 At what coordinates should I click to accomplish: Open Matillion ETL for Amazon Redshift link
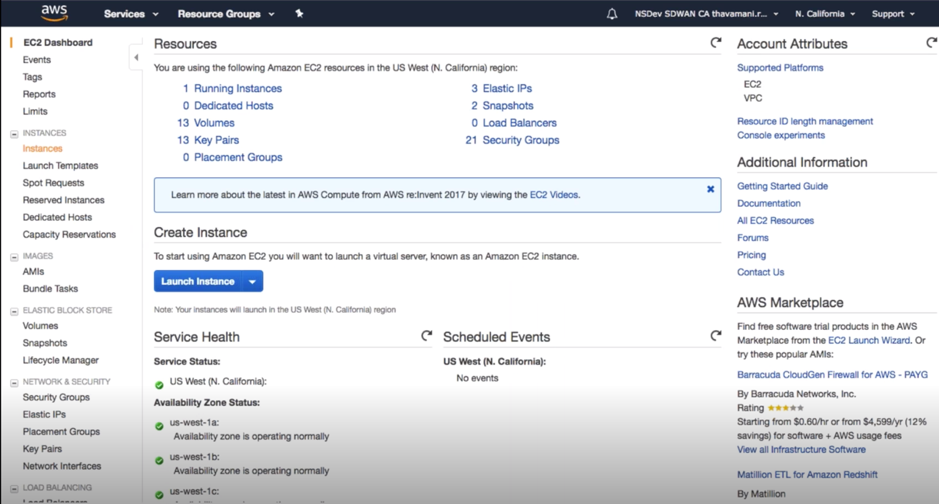click(807, 475)
